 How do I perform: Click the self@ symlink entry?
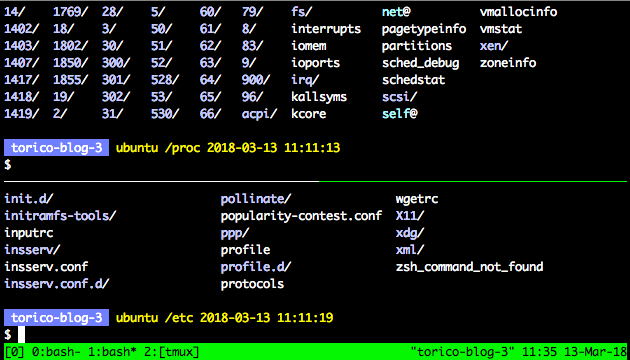click(399, 114)
